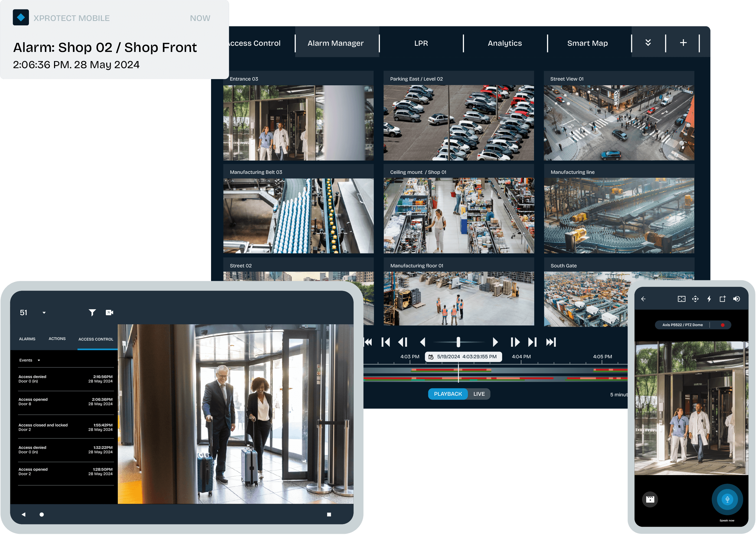
Task: Tap the speaker audio icon on the phone
Action: (737, 299)
